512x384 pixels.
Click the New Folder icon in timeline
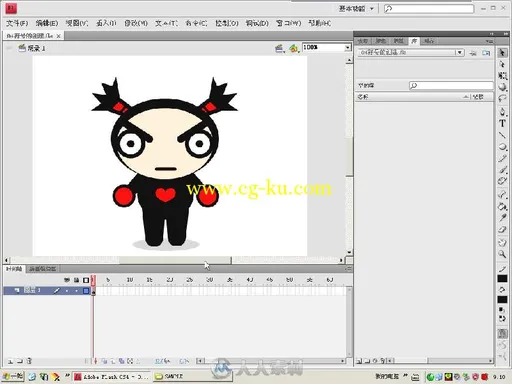tap(20, 361)
